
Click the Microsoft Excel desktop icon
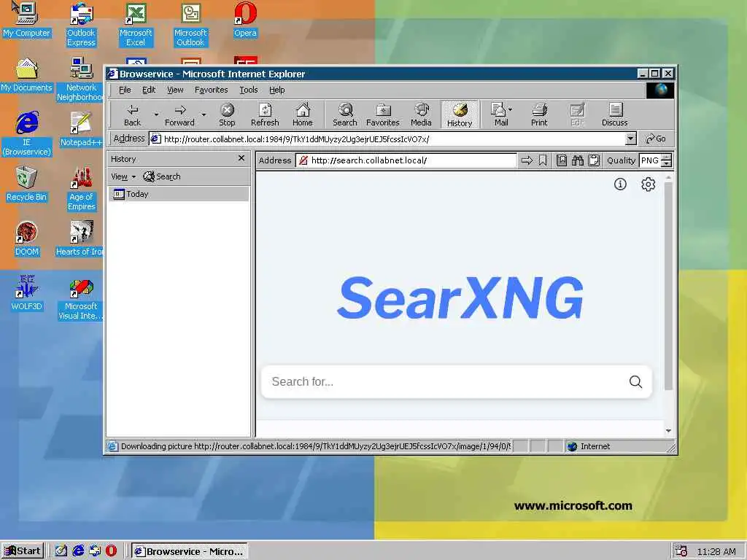pyautogui.click(x=136, y=25)
